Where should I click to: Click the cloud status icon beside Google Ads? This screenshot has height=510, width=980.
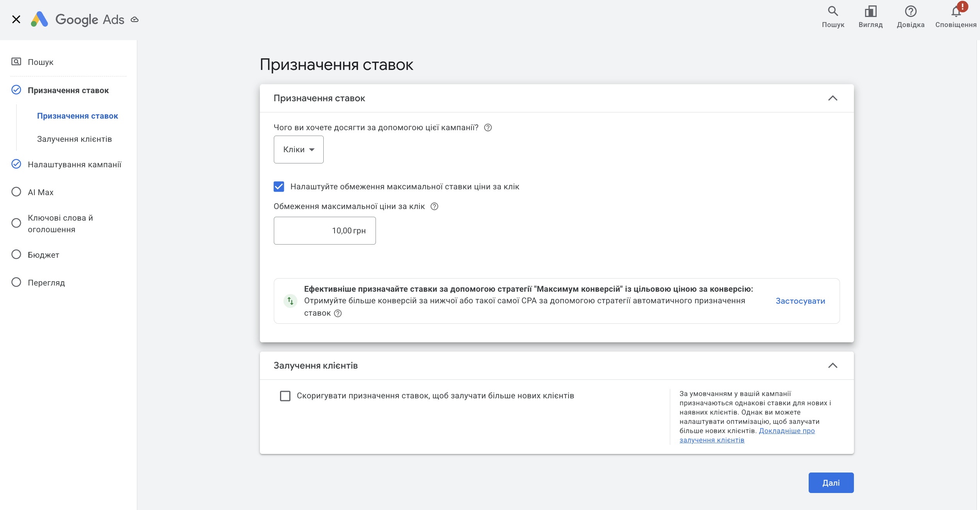[x=135, y=20]
